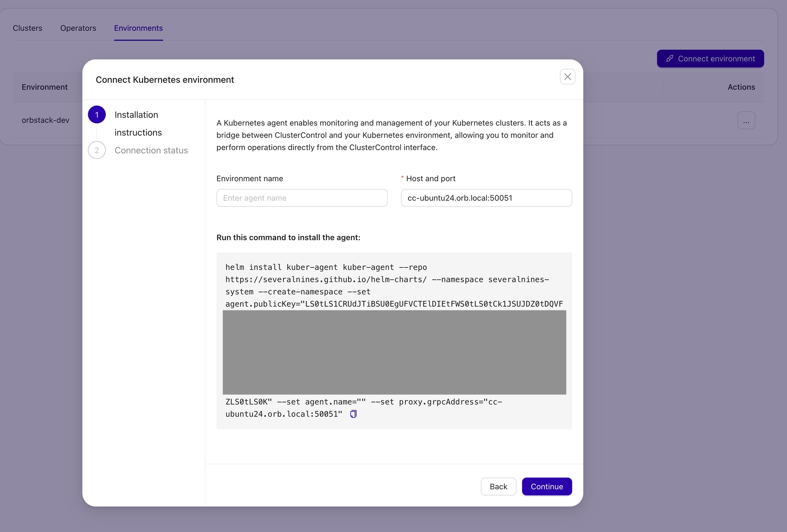Click step 2 Connection status circle indicator
Screen dimensions: 787x532
click(x=97, y=150)
